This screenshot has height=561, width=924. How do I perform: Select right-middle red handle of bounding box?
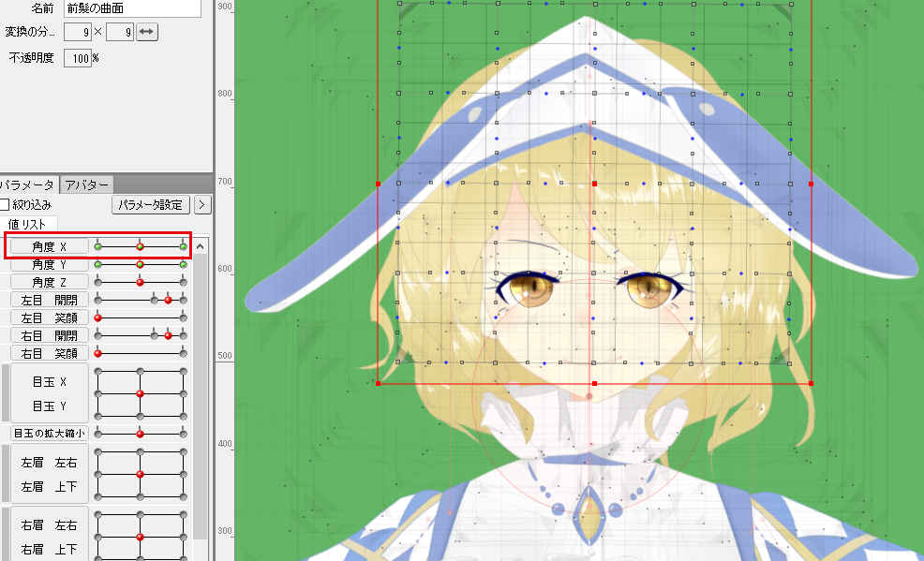(812, 185)
